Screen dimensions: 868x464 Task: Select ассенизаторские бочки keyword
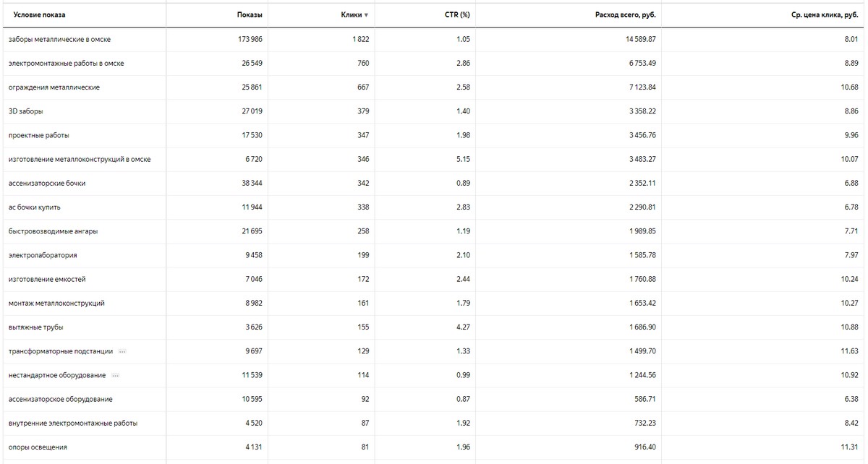click(x=46, y=184)
